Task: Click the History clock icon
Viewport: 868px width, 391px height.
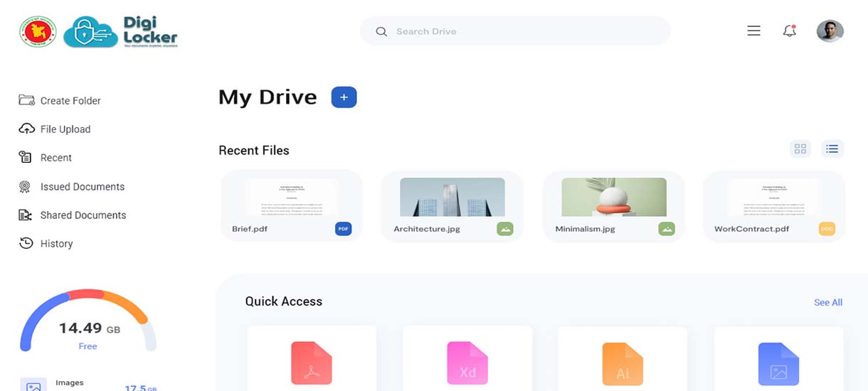Action: coord(26,243)
